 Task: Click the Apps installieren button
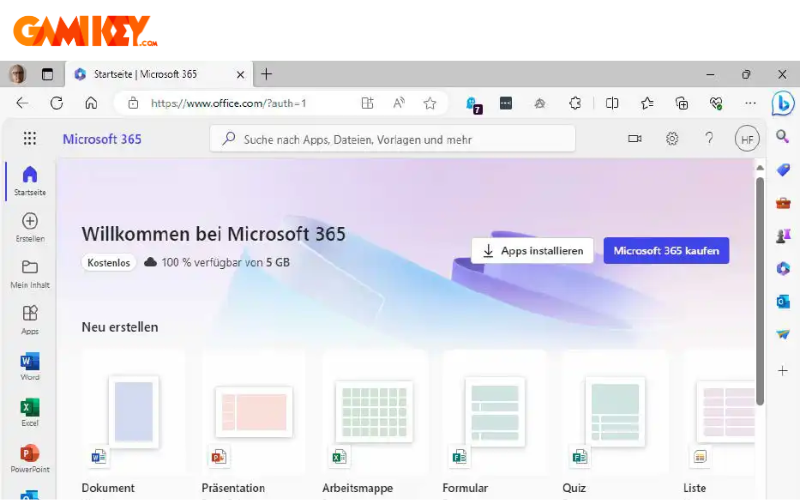click(532, 251)
